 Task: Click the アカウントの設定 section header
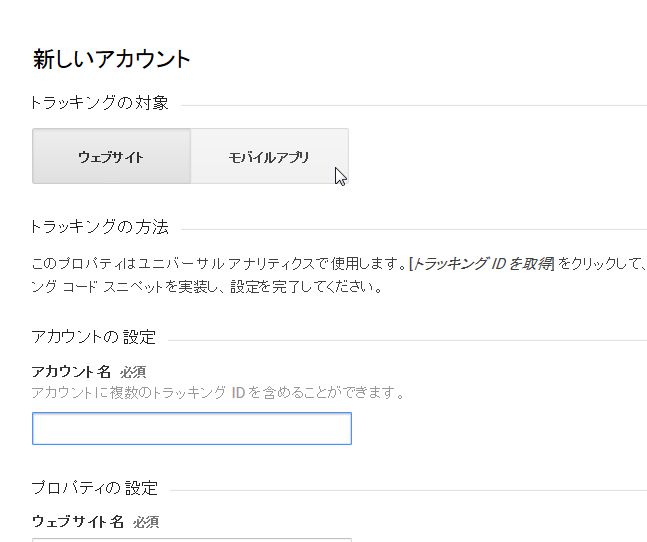(x=94, y=337)
